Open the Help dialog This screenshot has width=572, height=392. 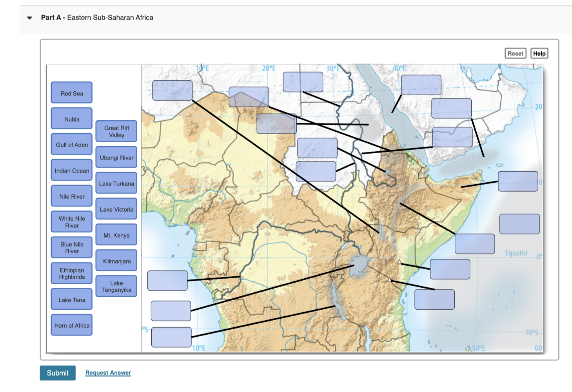(539, 53)
